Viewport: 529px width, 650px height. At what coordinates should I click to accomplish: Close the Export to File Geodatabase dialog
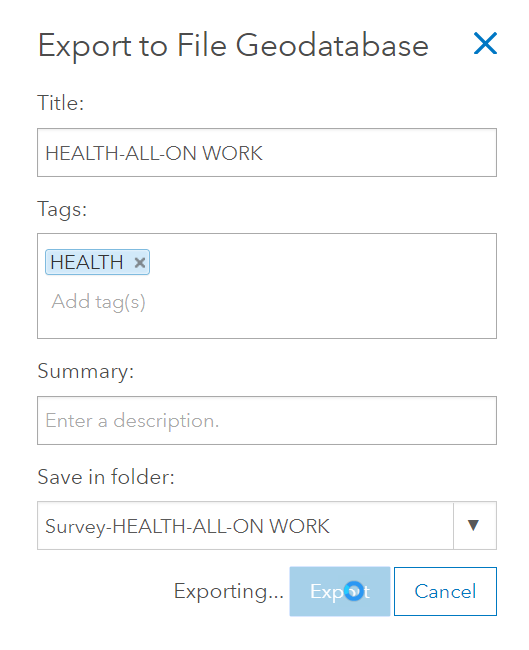point(485,44)
